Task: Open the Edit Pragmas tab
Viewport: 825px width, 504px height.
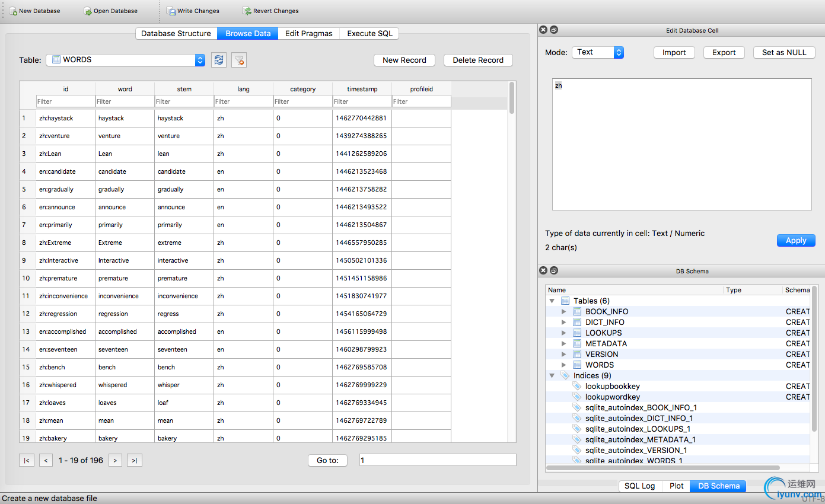Action: click(309, 34)
